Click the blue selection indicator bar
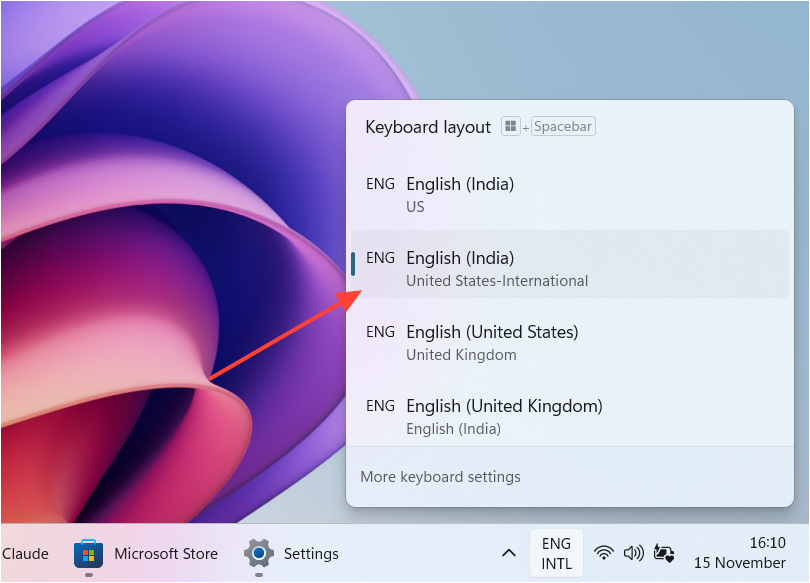810x583 pixels. tap(353, 264)
